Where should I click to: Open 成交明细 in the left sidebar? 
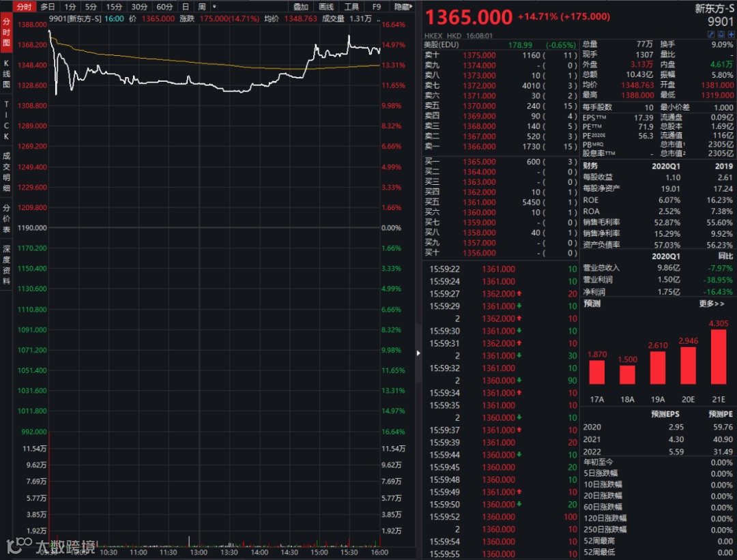pyautogui.click(x=6, y=171)
